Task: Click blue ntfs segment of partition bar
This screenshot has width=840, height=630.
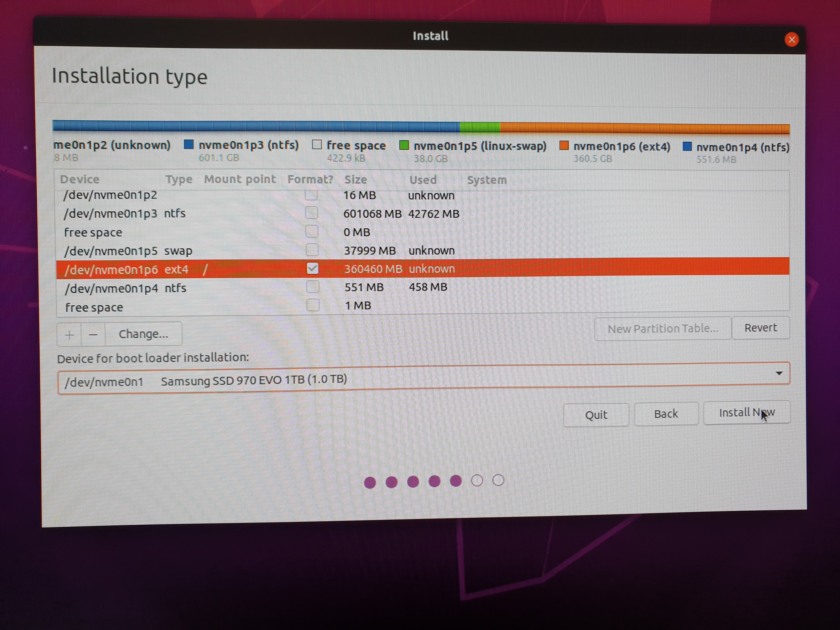Action: click(256, 126)
